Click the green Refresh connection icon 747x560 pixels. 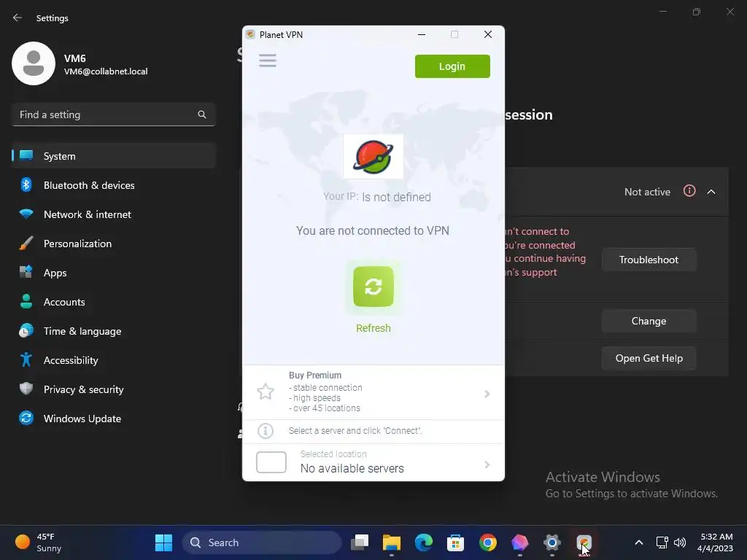pos(373,287)
